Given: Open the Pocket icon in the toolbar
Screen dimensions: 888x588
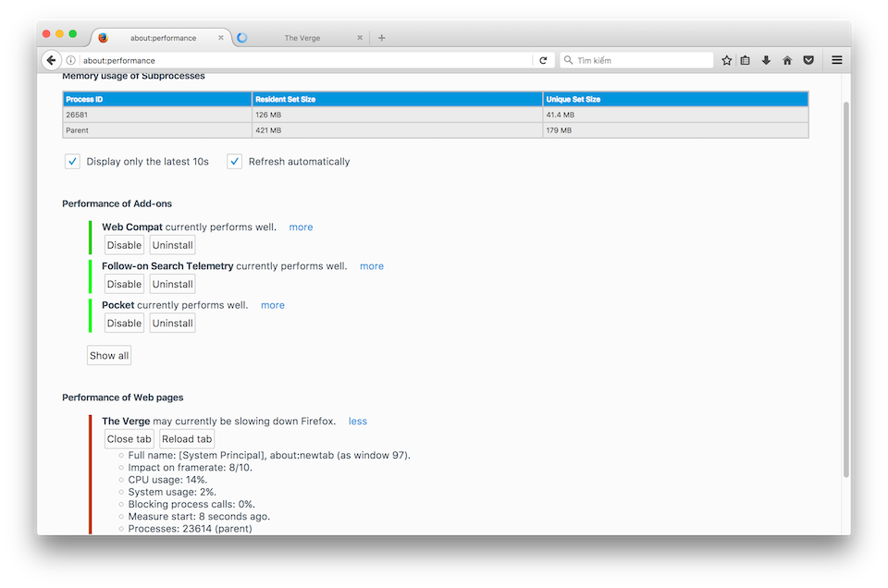Looking at the screenshot, I should [x=808, y=59].
